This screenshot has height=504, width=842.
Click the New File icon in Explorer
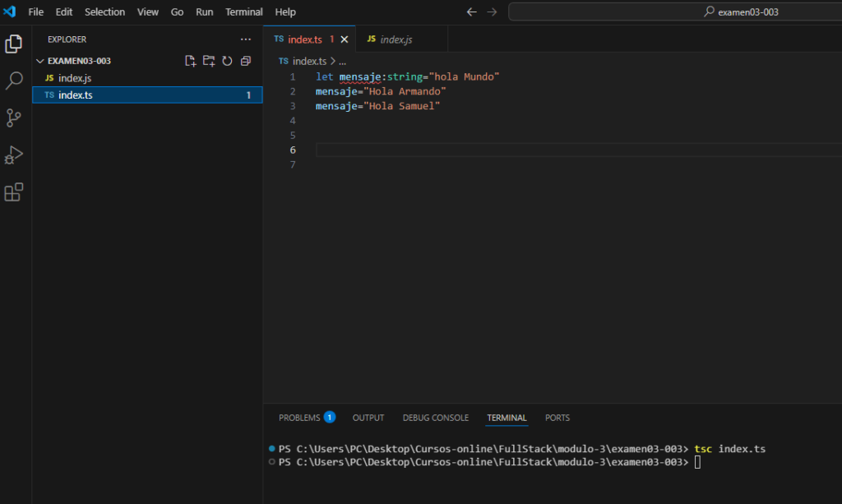tap(191, 61)
